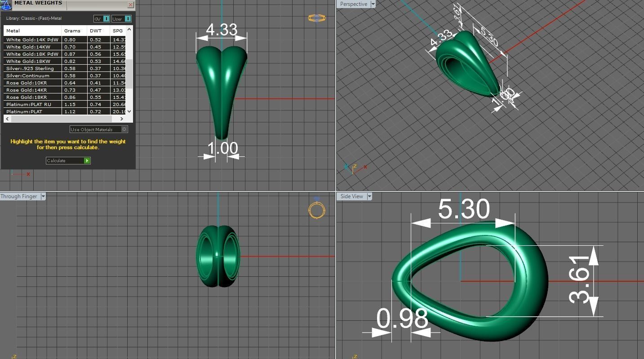Click the Metal column header
The image size is (644, 359).
click(32, 31)
